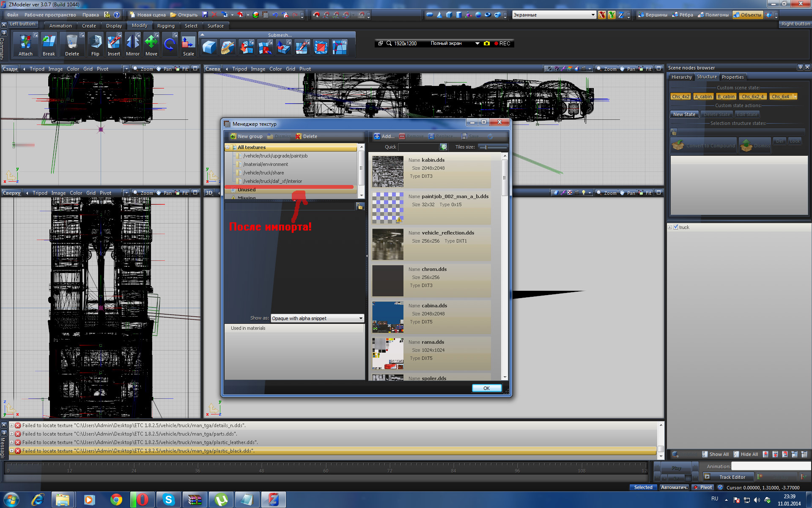The height and width of the screenshot is (508, 812).
Task: Switch to the Rigging tab
Action: (x=166, y=26)
